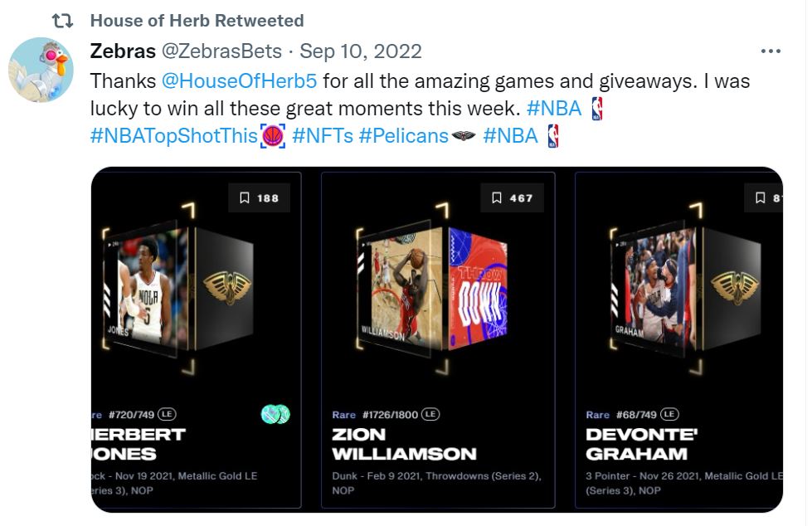812x526 pixels.
Task: Toggle bookmark on Devonte' Graham moment
Action: [764, 198]
